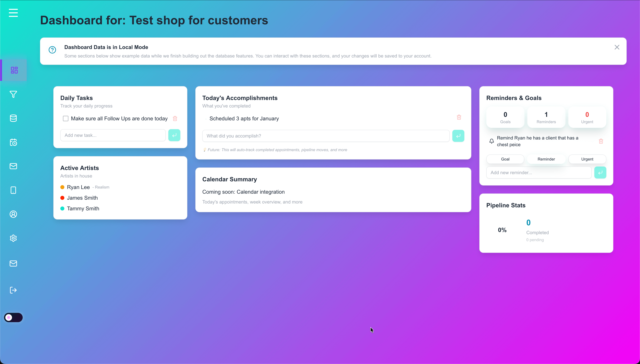Image resolution: width=640 pixels, height=364 pixels.
Task: Open the Dashboard grid icon in sidebar
Action: (x=13, y=70)
